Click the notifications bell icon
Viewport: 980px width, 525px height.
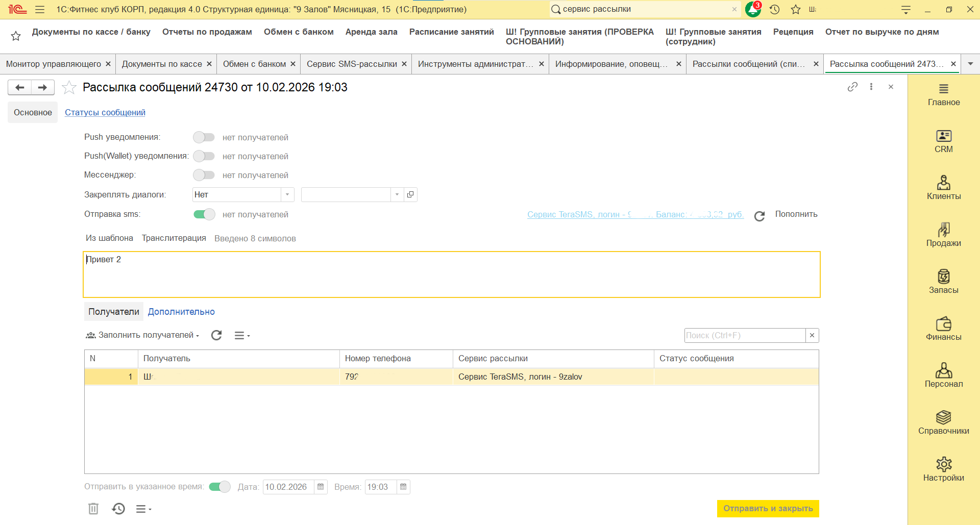[x=752, y=9]
